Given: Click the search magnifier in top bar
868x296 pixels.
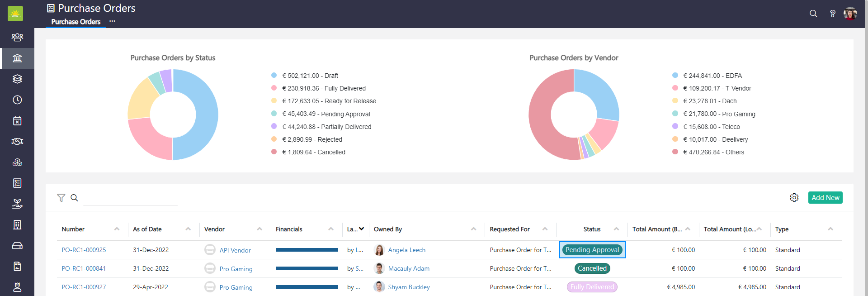Looking at the screenshot, I should [813, 14].
